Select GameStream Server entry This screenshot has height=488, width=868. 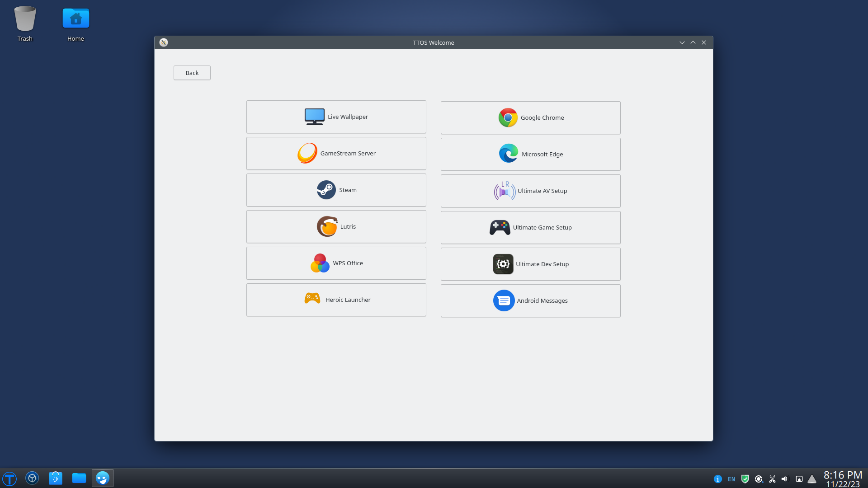point(336,153)
